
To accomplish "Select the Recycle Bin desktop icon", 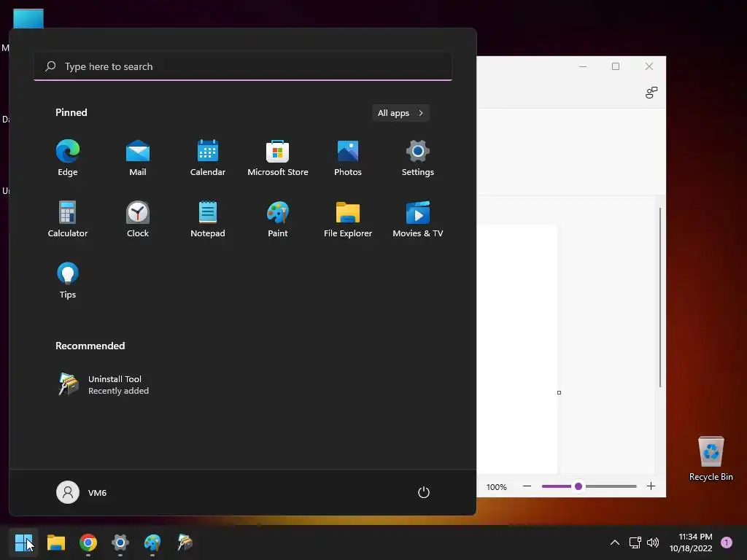I will 711,459.
